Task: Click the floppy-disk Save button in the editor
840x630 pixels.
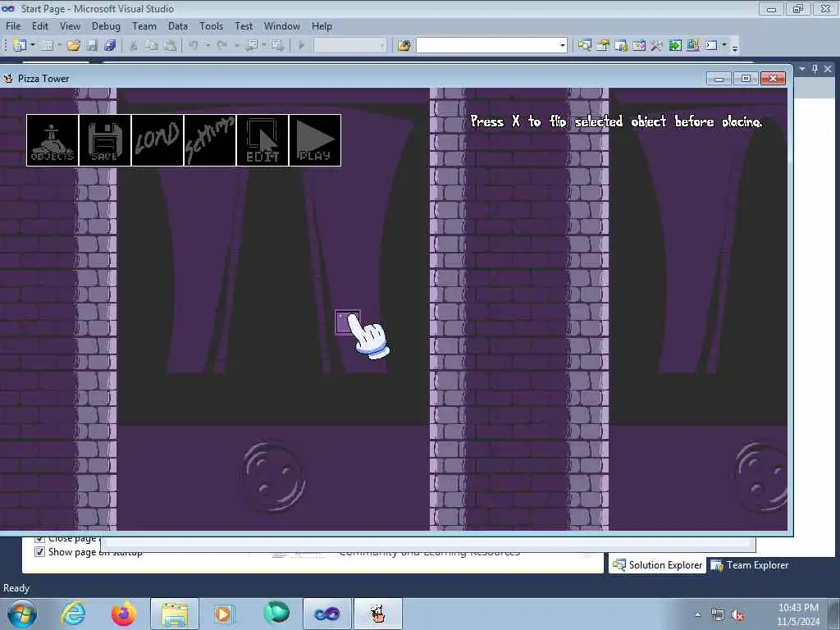Action: (105, 140)
